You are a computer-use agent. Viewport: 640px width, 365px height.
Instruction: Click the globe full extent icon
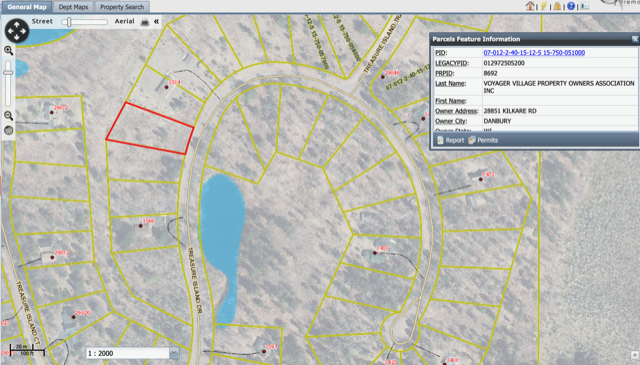(9, 131)
